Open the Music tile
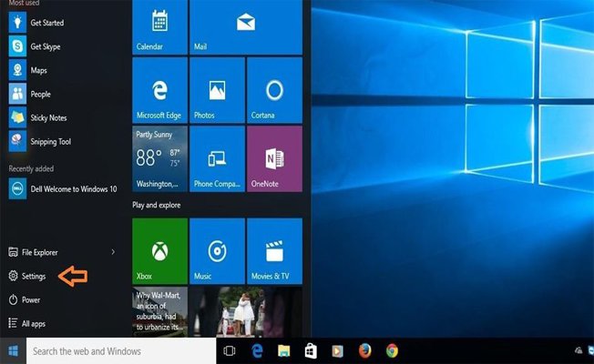 tap(217, 251)
